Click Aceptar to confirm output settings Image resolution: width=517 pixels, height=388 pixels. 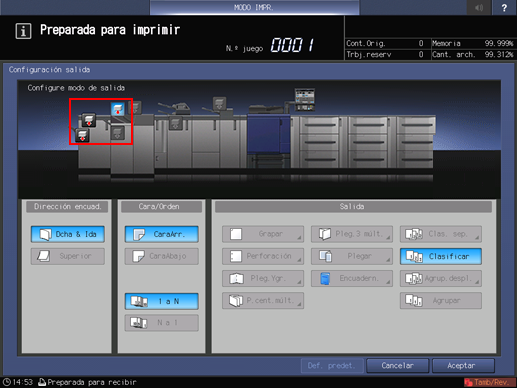coord(463,366)
